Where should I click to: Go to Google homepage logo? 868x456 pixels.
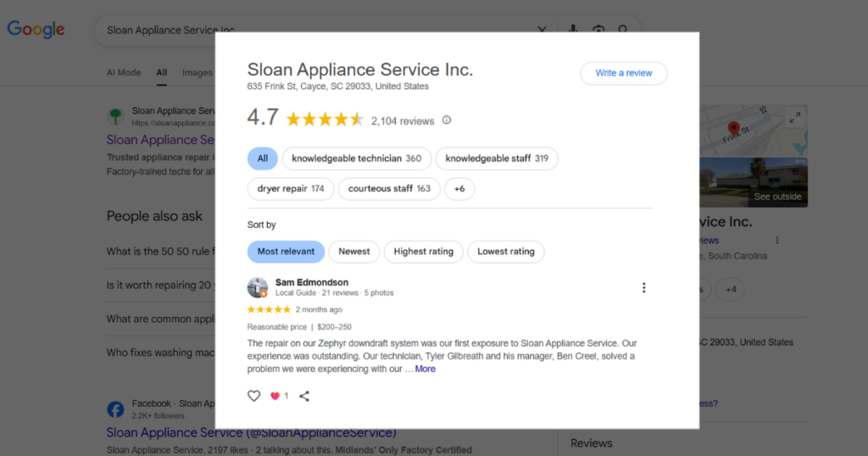click(x=36, y=30)
